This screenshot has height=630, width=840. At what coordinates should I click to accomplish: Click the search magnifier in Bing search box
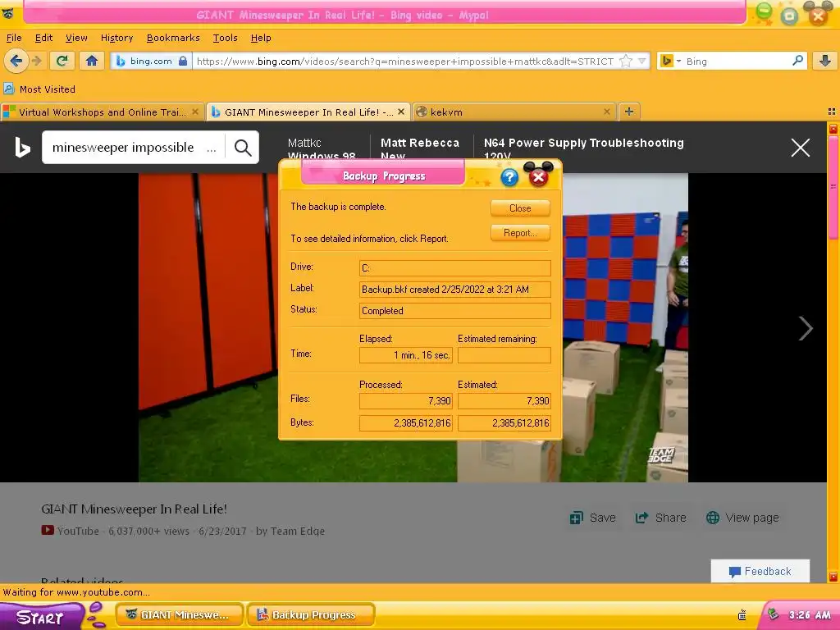797,61
